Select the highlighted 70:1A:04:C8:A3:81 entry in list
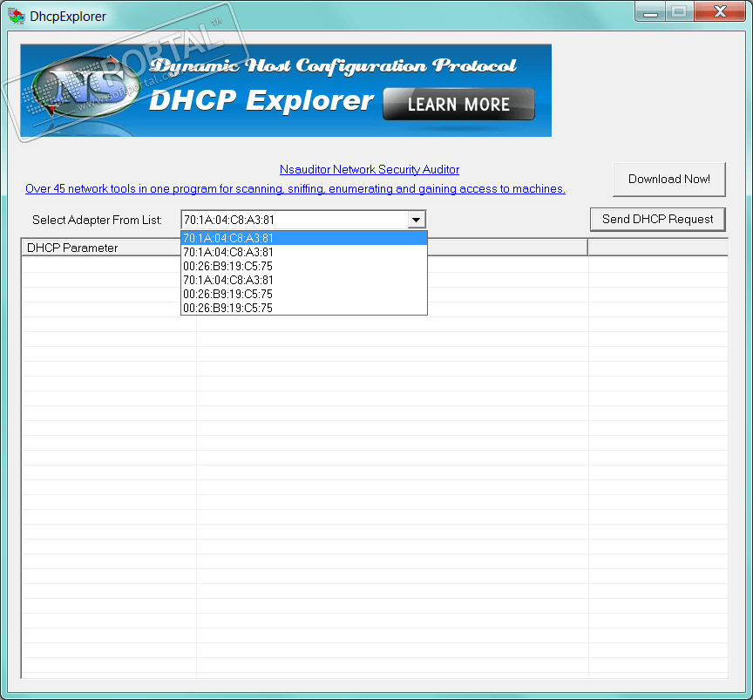The image size is (753, 700). (304, 238)
